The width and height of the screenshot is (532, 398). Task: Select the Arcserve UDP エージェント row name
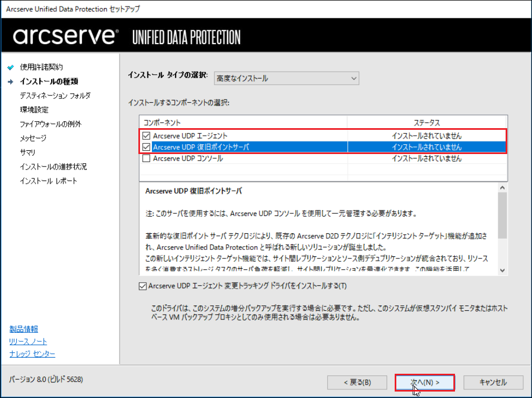tap(190, 136)
